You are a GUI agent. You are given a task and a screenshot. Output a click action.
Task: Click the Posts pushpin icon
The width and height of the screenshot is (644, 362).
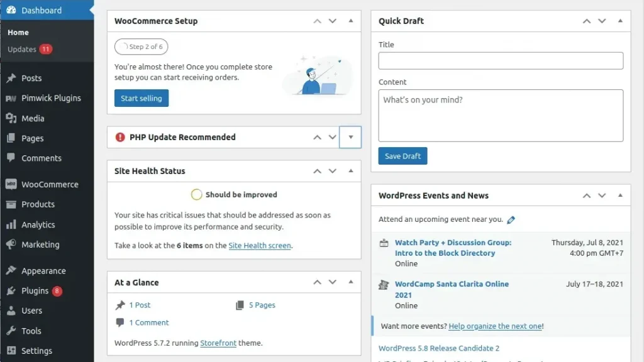[x=11, y=78]
